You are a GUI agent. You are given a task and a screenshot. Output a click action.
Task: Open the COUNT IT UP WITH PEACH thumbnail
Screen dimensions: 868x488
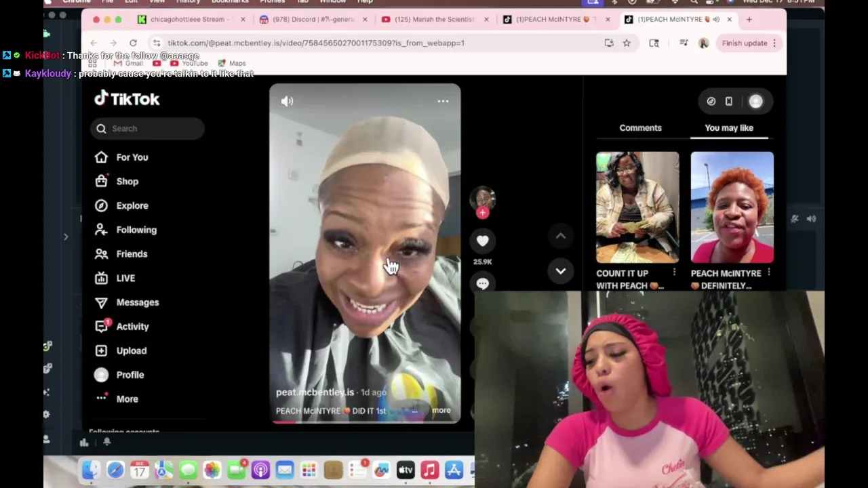(x=637, y=207)
